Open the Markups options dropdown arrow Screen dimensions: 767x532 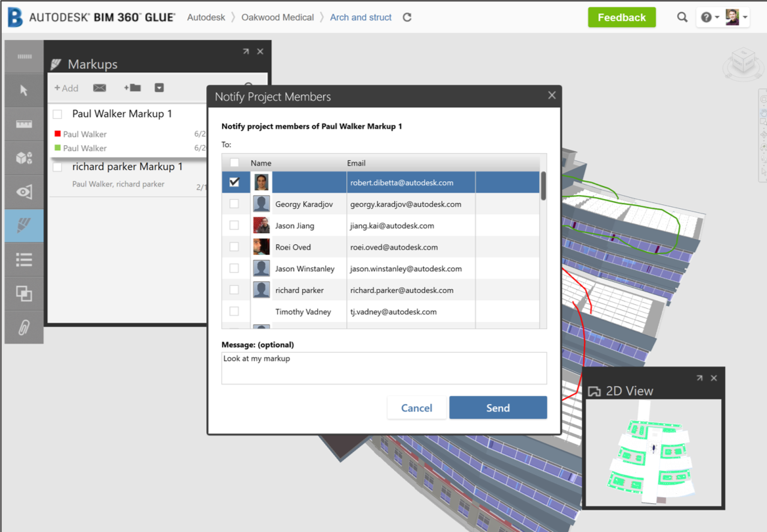159,87
